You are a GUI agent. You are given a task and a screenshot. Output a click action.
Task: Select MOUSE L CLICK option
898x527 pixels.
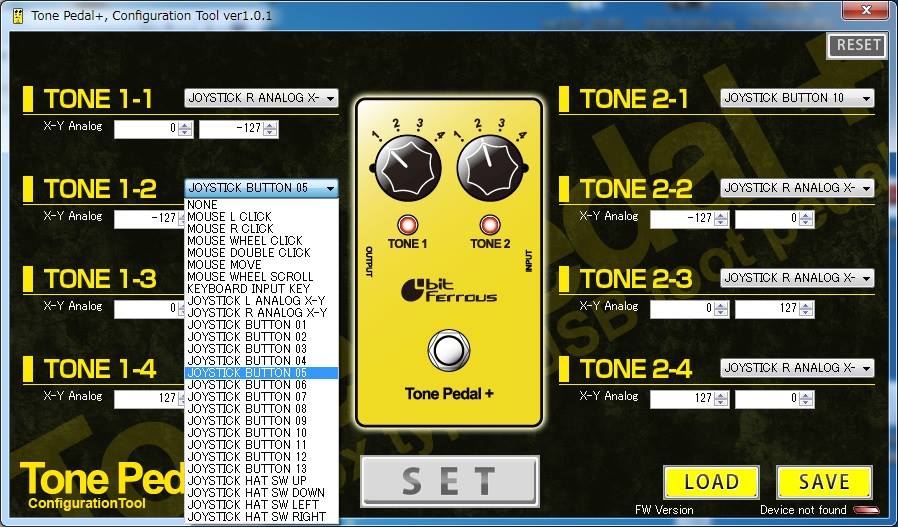(261, 217)
